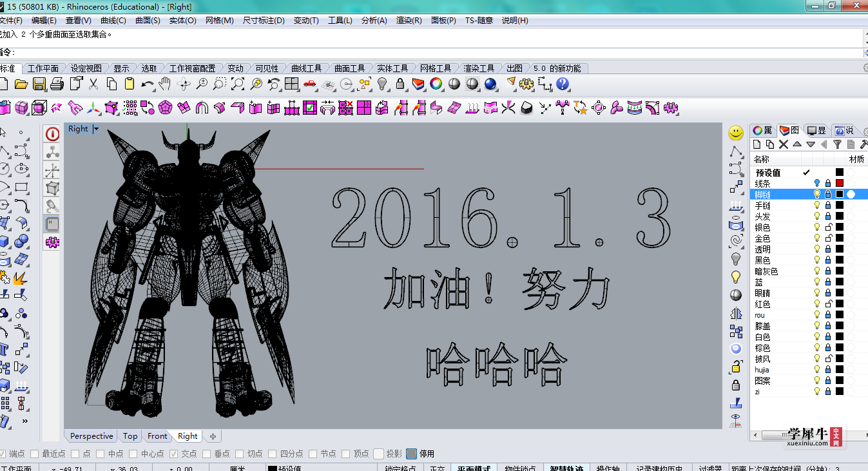This screenshot has height=471, width=868.
Task: Toggle 交点 osnap checkbox
Action: tap(173, 454)
